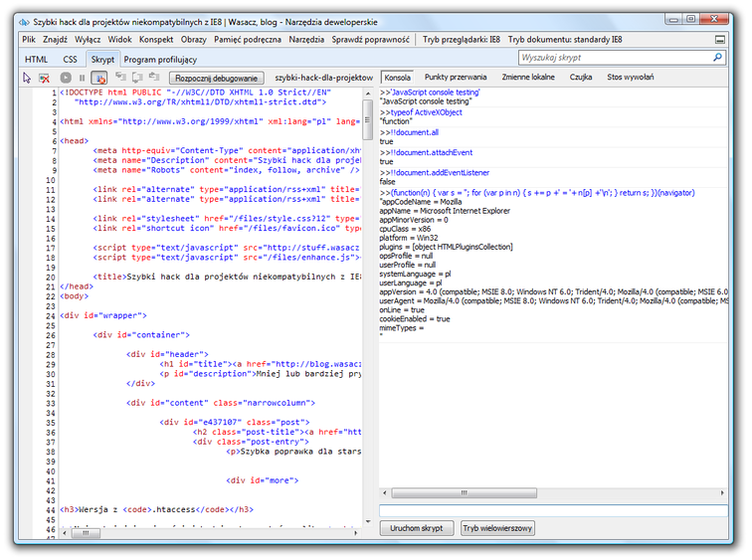The height and width of the screenshot is (560, 752).
Task: Click Tryb wielowierszowy button
Action: point(497,528)
